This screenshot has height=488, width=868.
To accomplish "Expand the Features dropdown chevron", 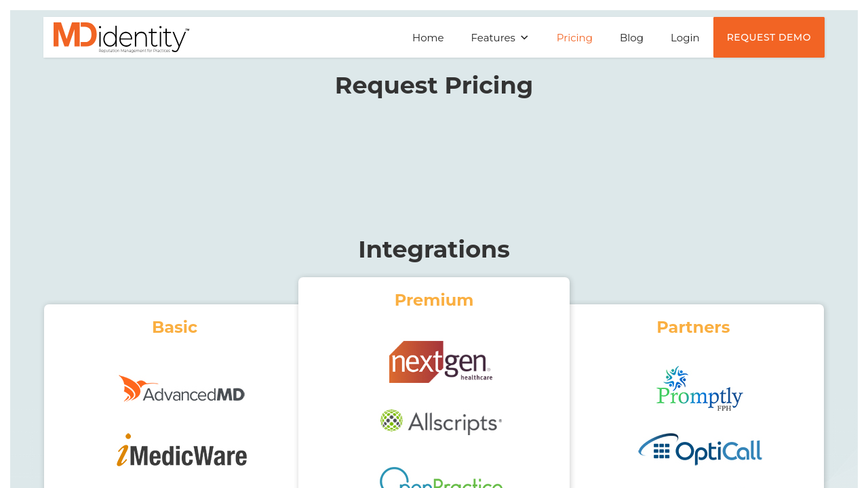I will pyautogui.click(x=524, y=38).
